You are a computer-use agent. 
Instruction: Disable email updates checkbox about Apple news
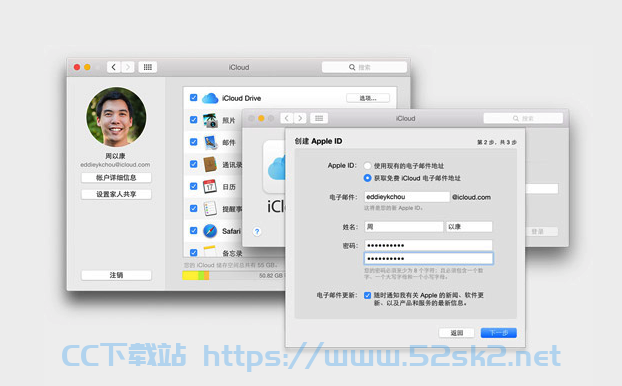tap(367, 295)
